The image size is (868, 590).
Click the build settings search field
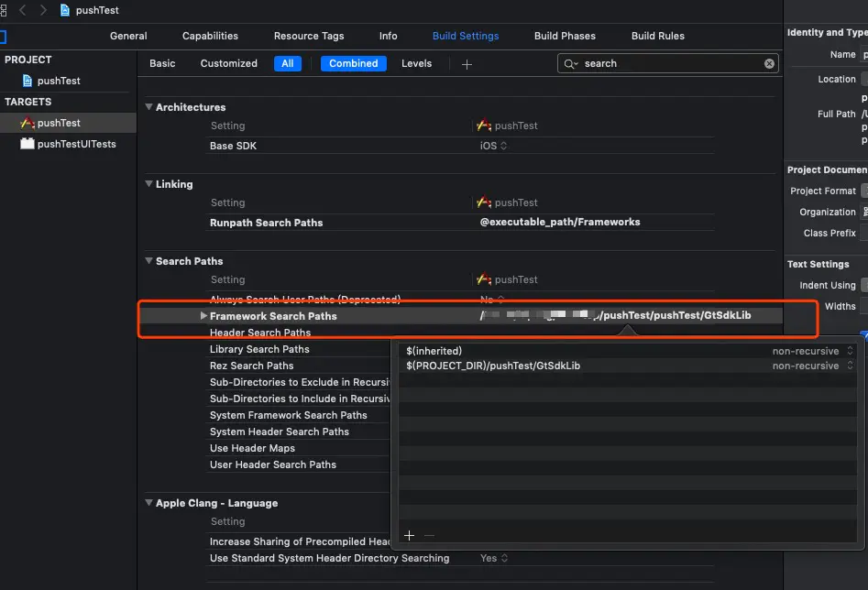[x=668, y=63]
